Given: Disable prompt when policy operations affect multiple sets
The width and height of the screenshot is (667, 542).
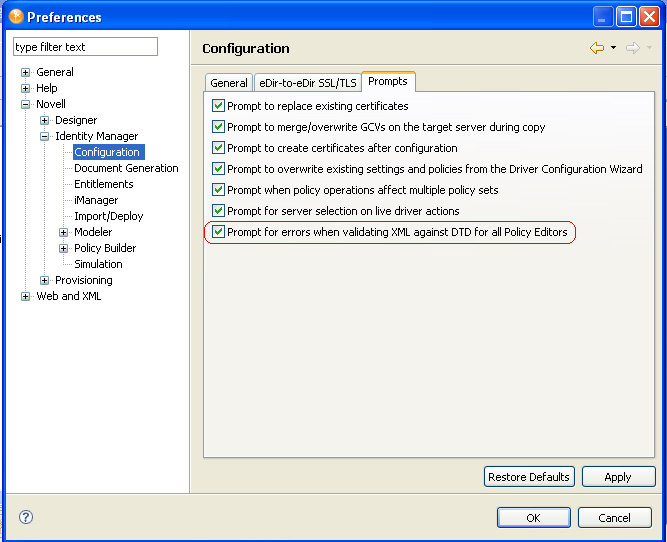Looking at the screenshot, I should point(218,189).
